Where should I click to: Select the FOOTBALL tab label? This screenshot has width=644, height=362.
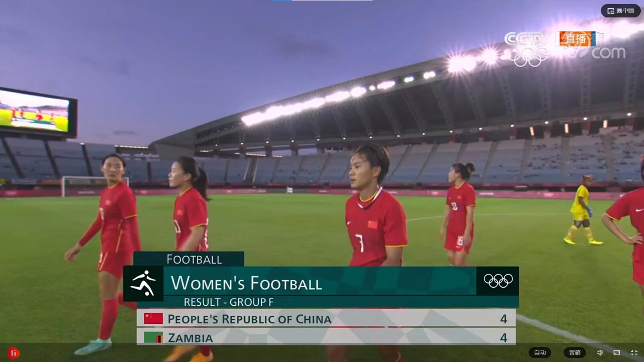click(x=194, y=259)
